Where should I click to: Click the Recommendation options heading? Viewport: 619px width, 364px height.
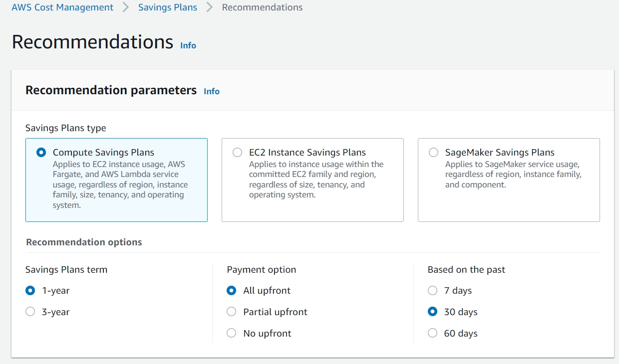pos(84,242)
